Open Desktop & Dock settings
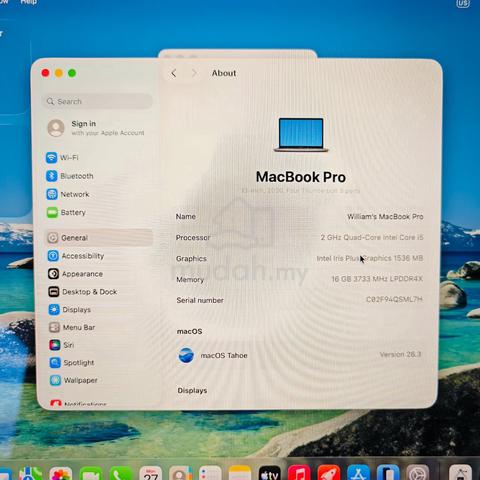This screenshot has width=480, height=480. pyautogui.click(x=83, y=292)
